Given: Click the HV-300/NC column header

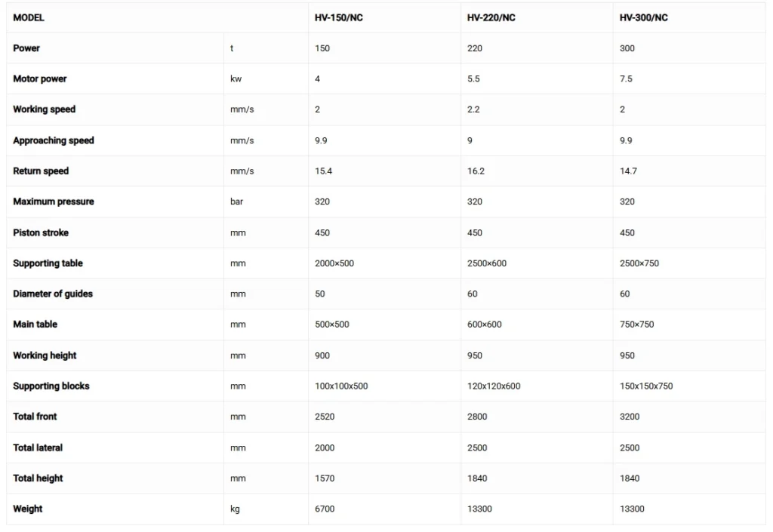Looking at the screenshot, I should pyautogui.click(x=643, y=17).
